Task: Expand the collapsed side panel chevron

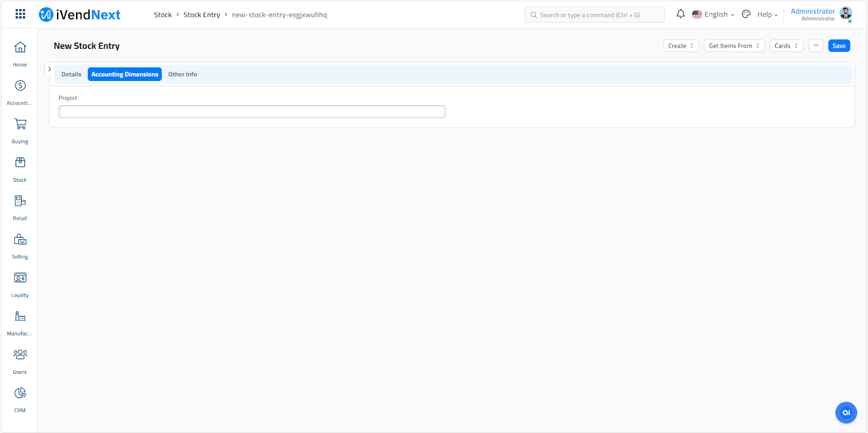Action: pyautogui.click(x=49, y=69)
